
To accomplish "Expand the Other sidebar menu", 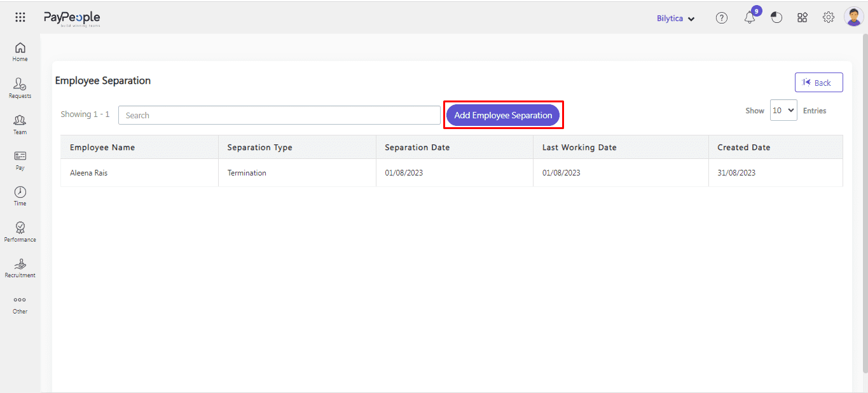I will pos(20,304).
